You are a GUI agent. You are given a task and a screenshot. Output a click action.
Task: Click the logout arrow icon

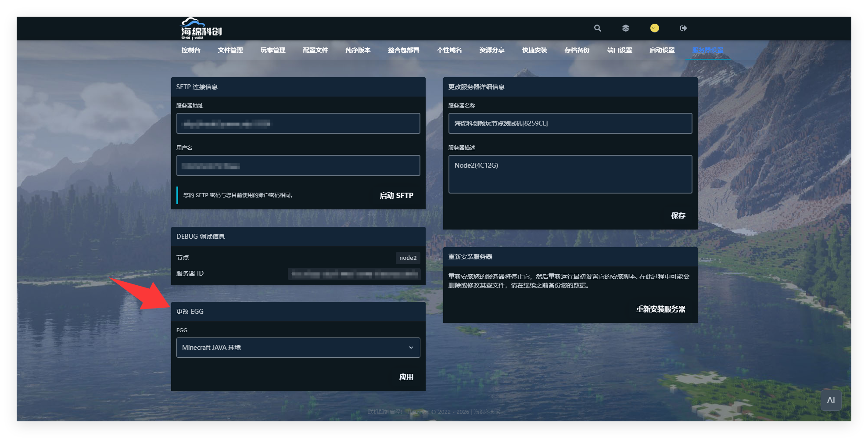click(x=683, y=28)
